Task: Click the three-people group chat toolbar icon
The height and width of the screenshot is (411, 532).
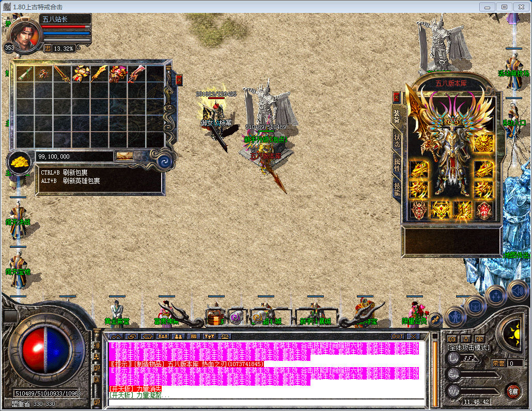Action: click(163, 337)
